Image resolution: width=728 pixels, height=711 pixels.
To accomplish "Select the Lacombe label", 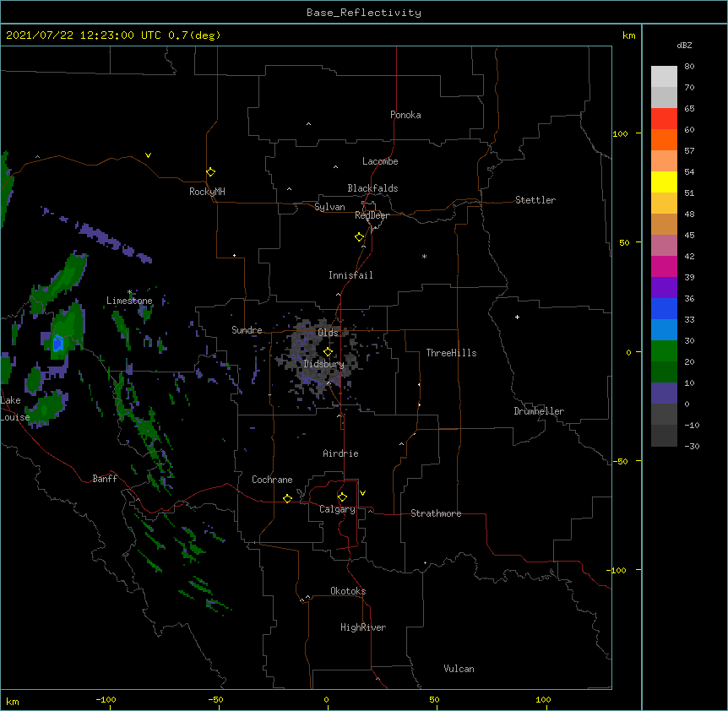I will [x=380, y=161].
